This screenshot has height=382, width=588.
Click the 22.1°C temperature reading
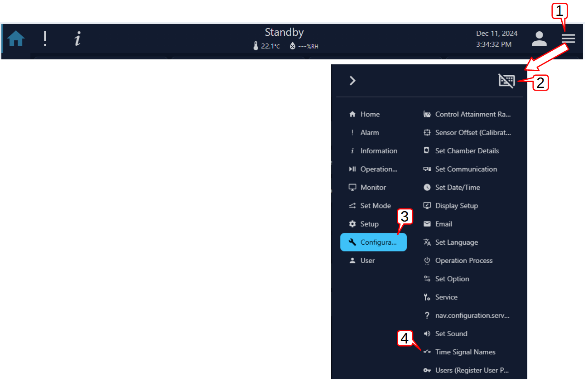(270, 46)
